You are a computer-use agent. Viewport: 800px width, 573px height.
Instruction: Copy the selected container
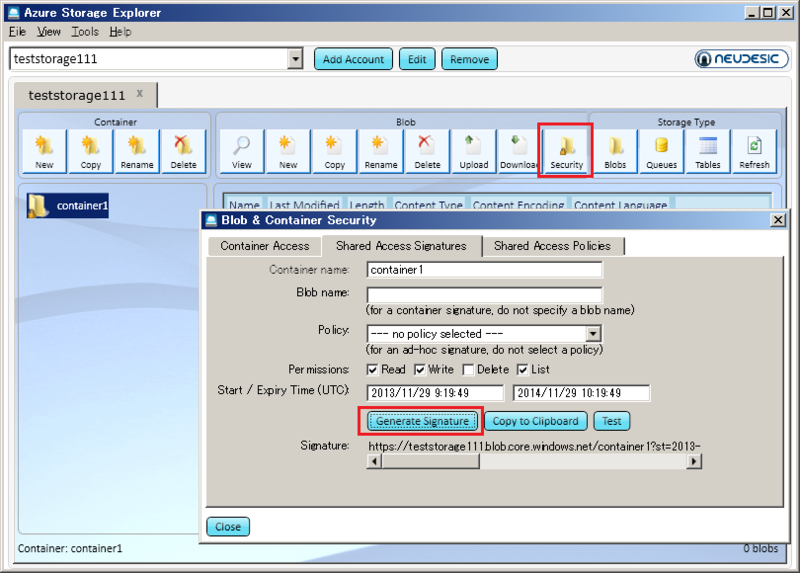[x=90, y=152]
